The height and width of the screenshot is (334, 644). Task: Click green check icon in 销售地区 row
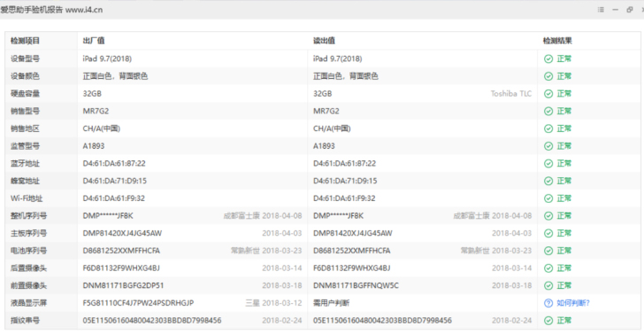pyautogui.click(x=548, y=128)
